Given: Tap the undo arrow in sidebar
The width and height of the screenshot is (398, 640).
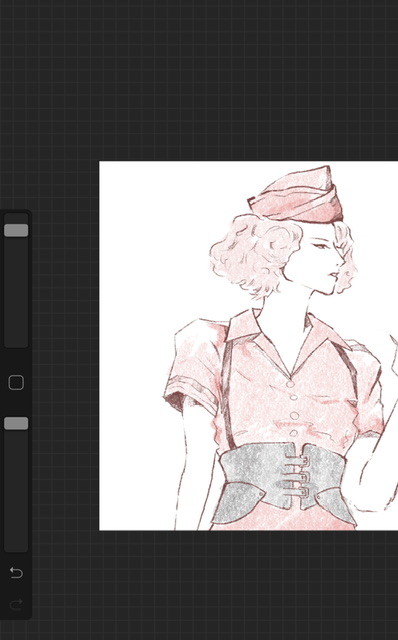Looking at the screenshot, I should [16, 573].
